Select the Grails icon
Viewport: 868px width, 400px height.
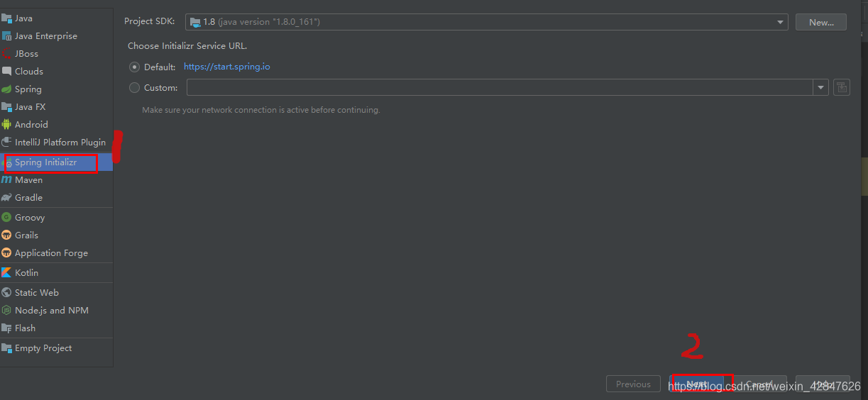pyautogui.click(x=6, y=235)
